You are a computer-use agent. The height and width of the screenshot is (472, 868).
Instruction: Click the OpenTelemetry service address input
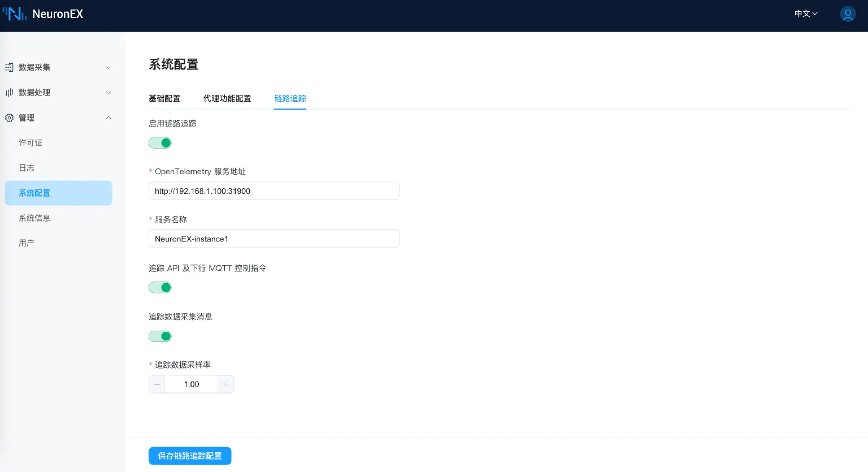274,190
